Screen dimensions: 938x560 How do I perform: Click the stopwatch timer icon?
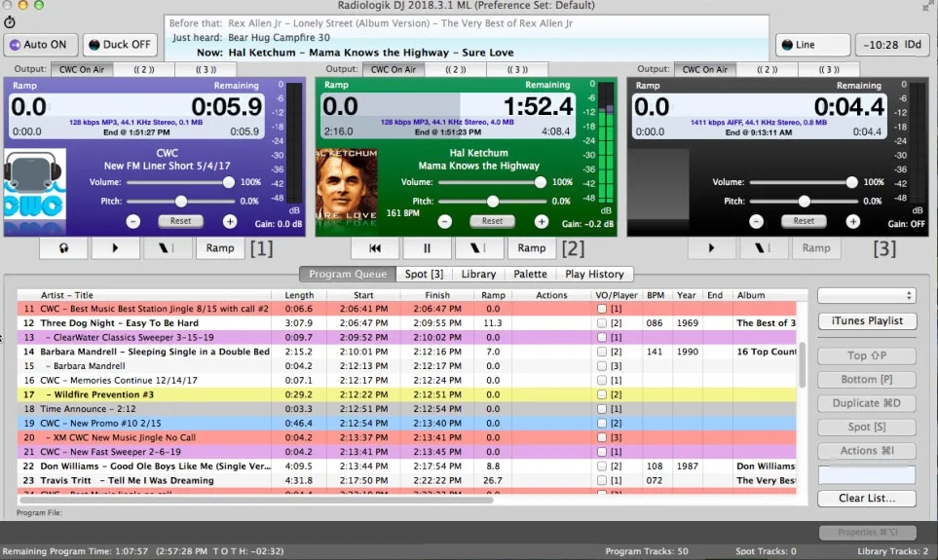(x=10, y=22)
